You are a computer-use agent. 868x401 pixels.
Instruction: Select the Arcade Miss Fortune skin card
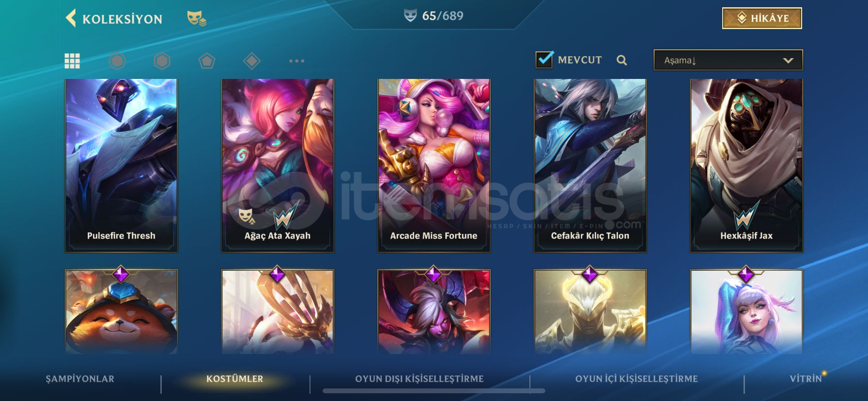click(434, 166)
